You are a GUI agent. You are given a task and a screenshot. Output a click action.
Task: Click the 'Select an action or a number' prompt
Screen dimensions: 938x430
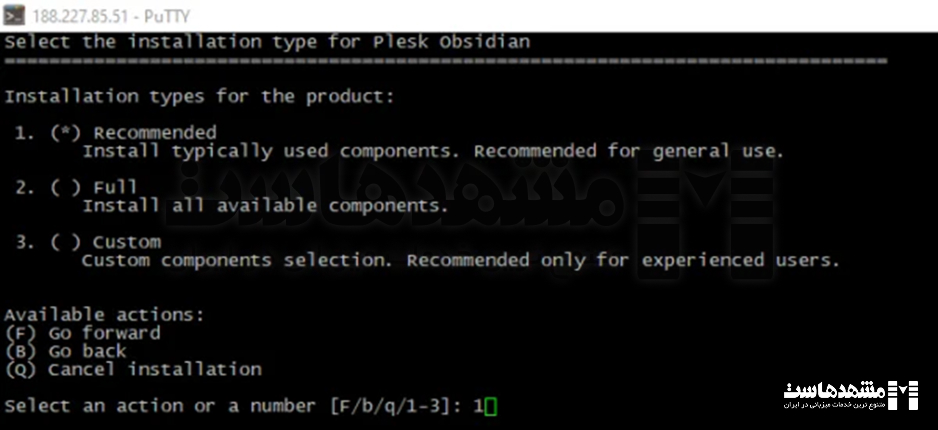(160, 407)
